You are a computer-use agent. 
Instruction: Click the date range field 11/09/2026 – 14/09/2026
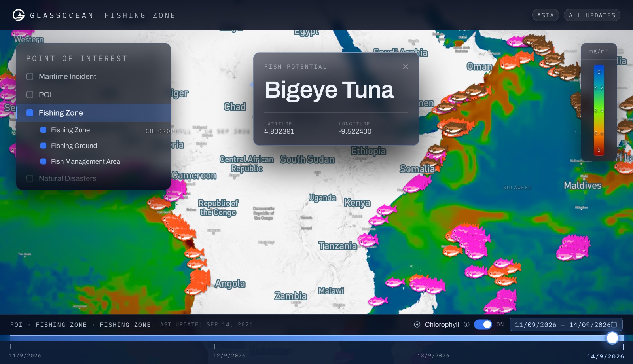click(x=566, y=324)
